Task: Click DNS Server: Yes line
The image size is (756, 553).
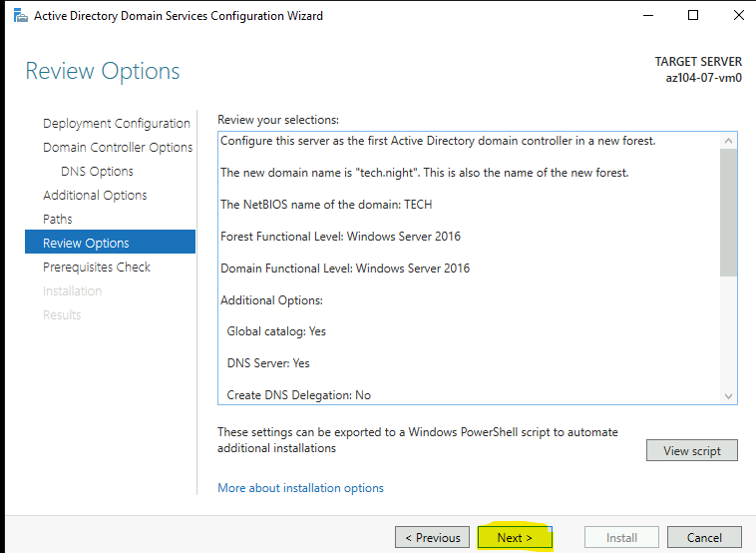Action: [x=268, y=363]
